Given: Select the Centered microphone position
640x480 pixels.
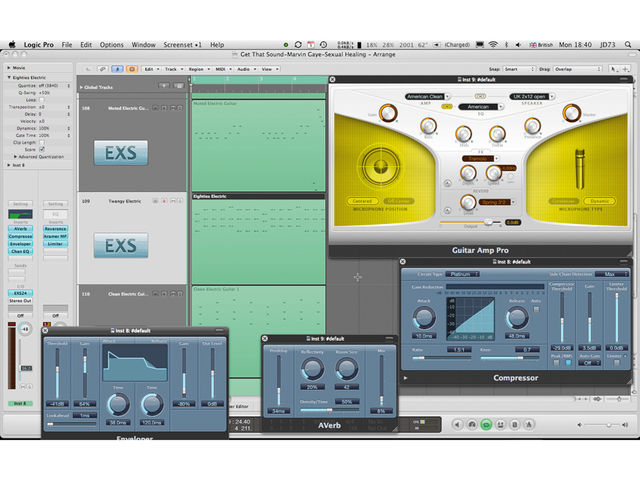Looking at the screenshot, I should pyautogui.click(x=362, y=201).
